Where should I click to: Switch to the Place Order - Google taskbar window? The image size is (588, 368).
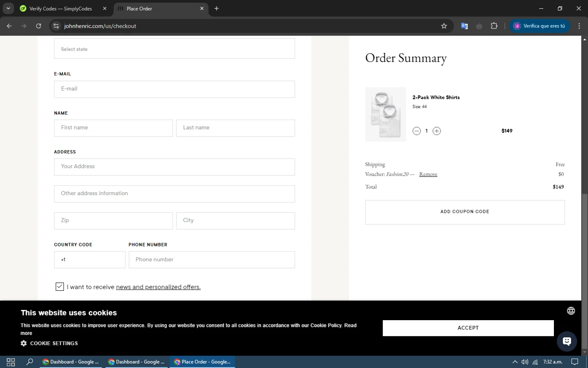[203, 362]
